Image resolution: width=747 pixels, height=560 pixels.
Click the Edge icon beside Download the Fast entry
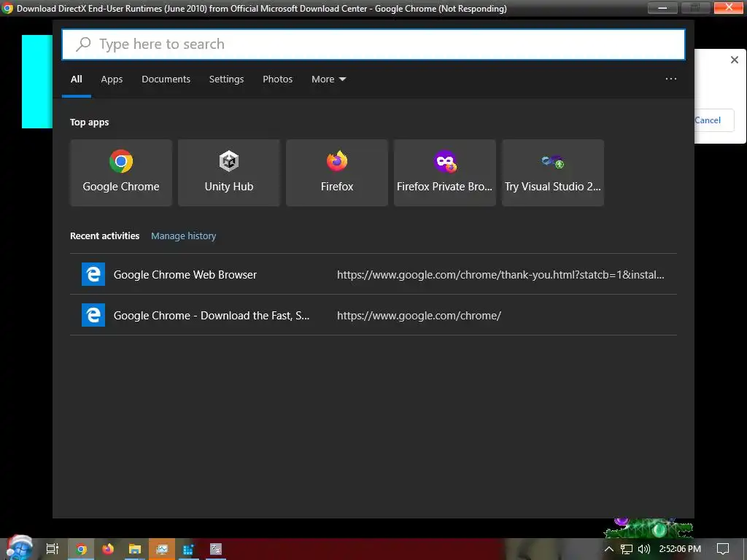tap(93, 315)
